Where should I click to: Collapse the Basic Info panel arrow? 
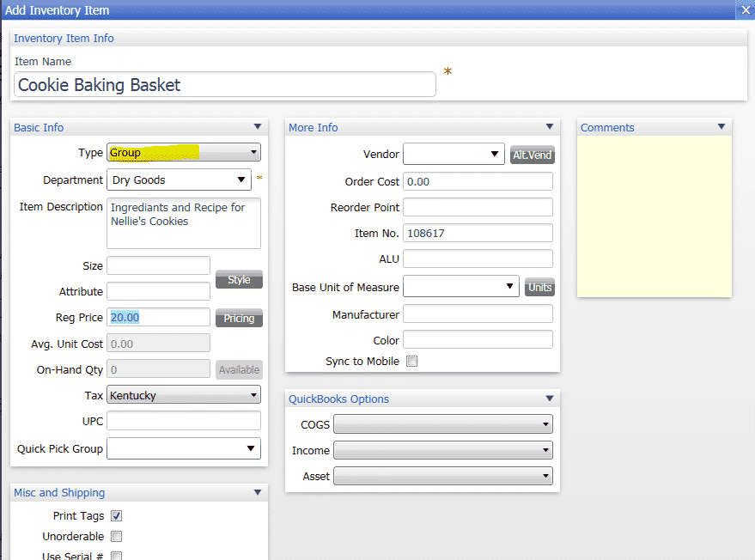tap(258, 126)
